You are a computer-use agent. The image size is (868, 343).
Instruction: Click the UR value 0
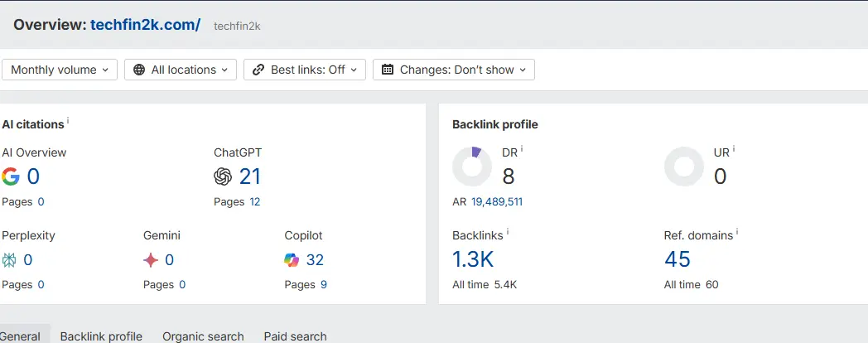721,176
